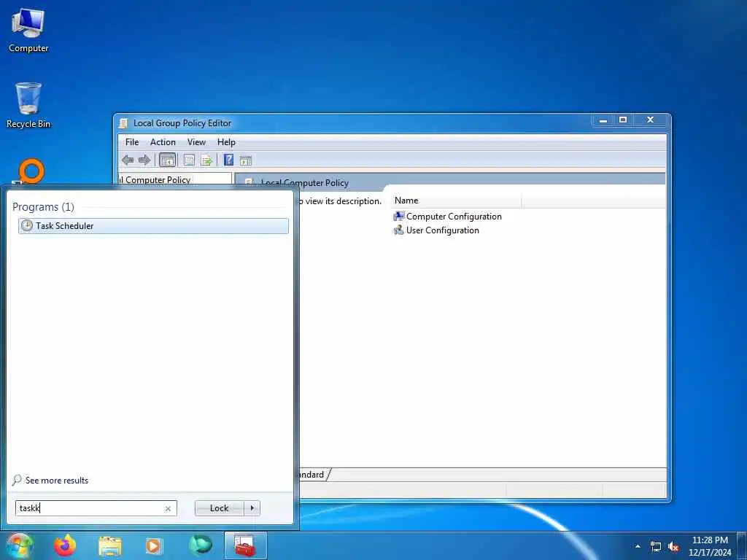Open the Help menu in Group Policy Editor

click(226, 142)
